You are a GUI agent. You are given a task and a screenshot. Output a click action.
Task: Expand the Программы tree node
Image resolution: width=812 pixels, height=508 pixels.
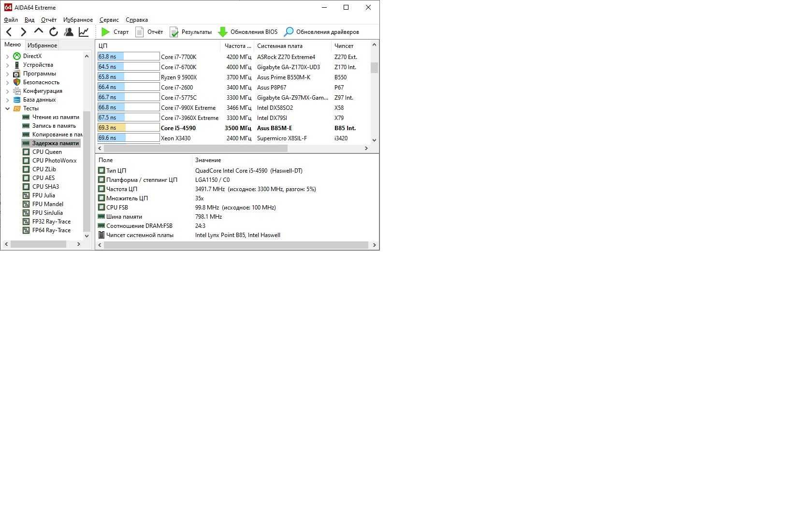7,74
